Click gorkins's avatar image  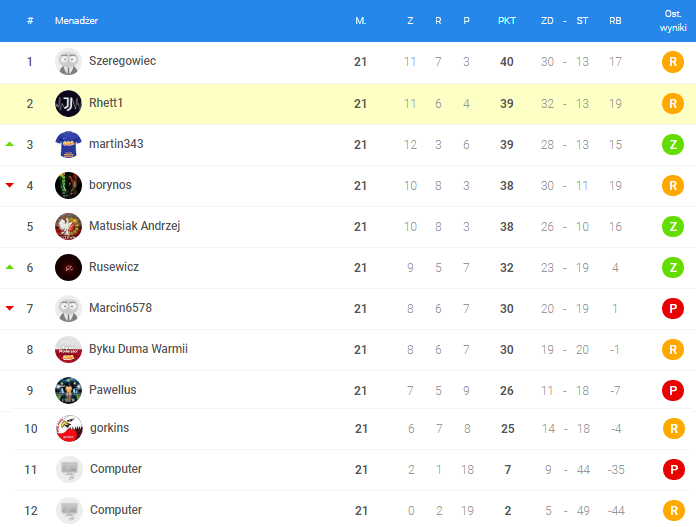68,429
